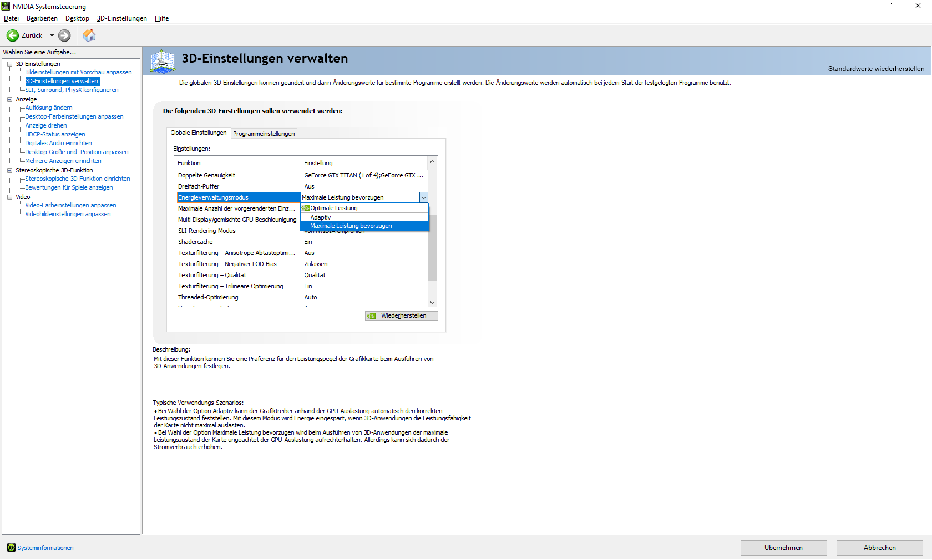The image size is (932, 560).
Task: Click the NVIDIA logo beside Optimale Leistung
Action: [x=306, y=208]
